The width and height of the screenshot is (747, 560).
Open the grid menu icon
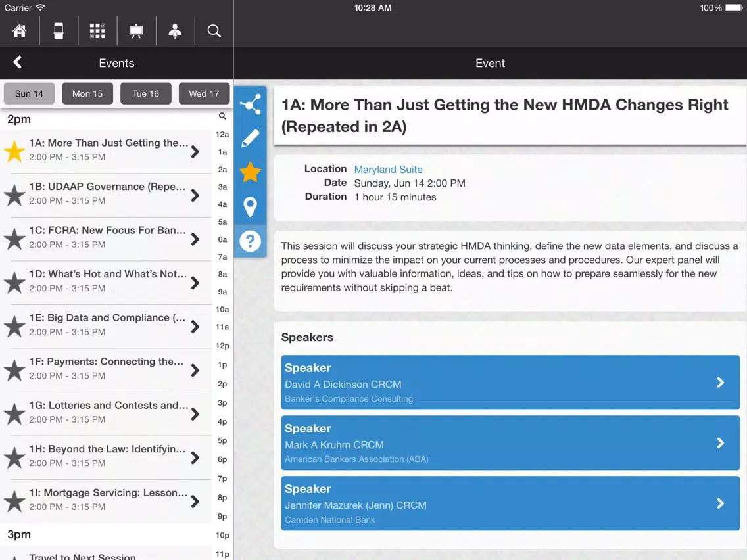tap(98, 31)
